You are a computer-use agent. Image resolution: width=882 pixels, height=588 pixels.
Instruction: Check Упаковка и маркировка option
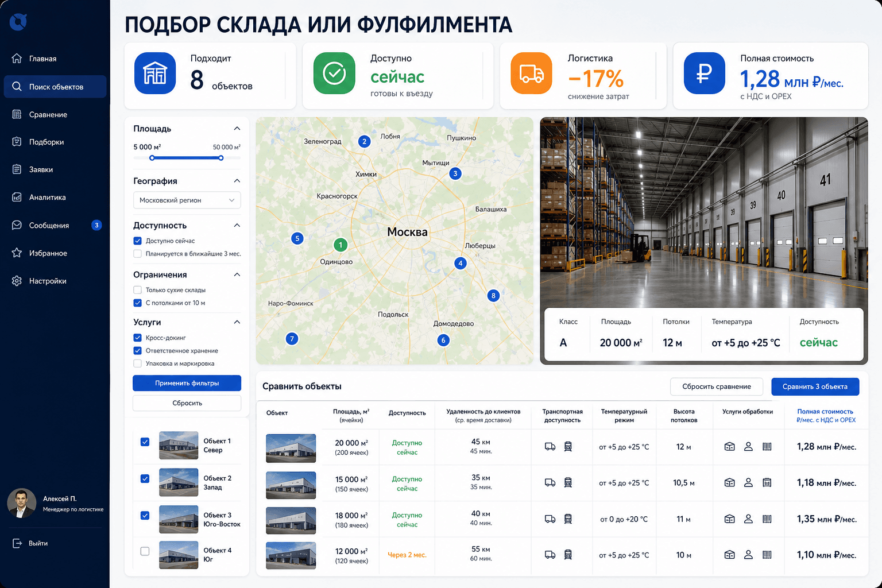pos(137,363)
